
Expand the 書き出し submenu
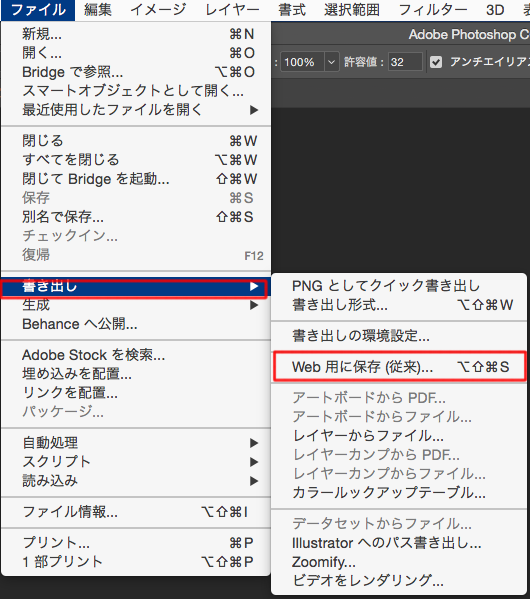point(136,286)
